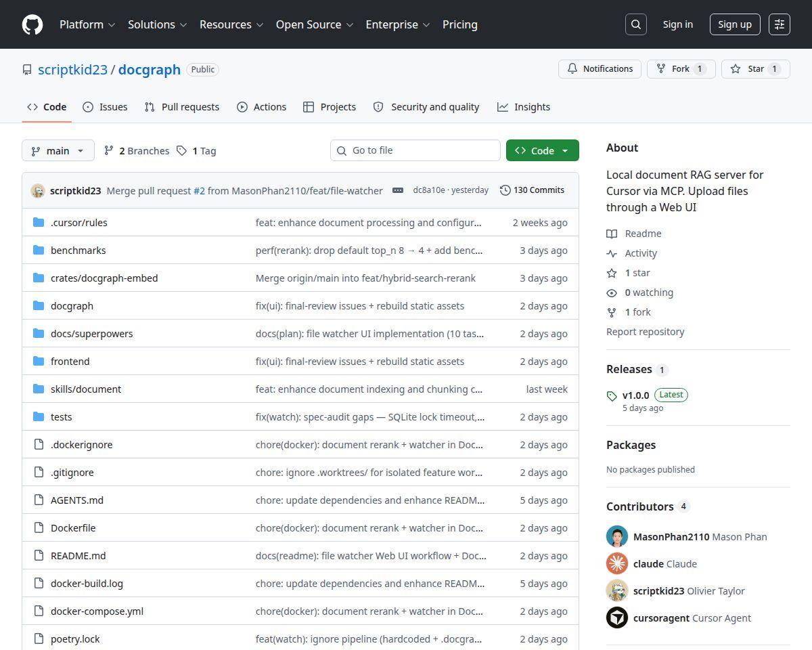Viewport: 812px width, 650px height.
Task: Open the skills/document folder
Action: (86, 389)
